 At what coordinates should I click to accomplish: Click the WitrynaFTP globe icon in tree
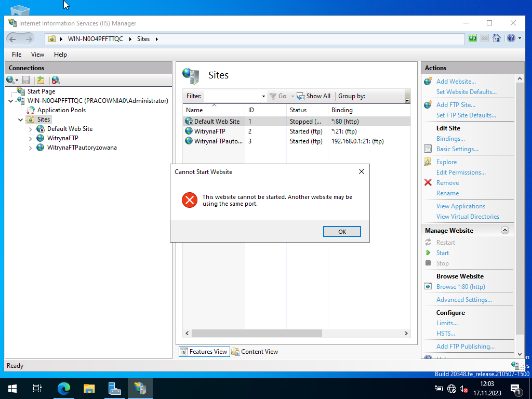(41, 138)
